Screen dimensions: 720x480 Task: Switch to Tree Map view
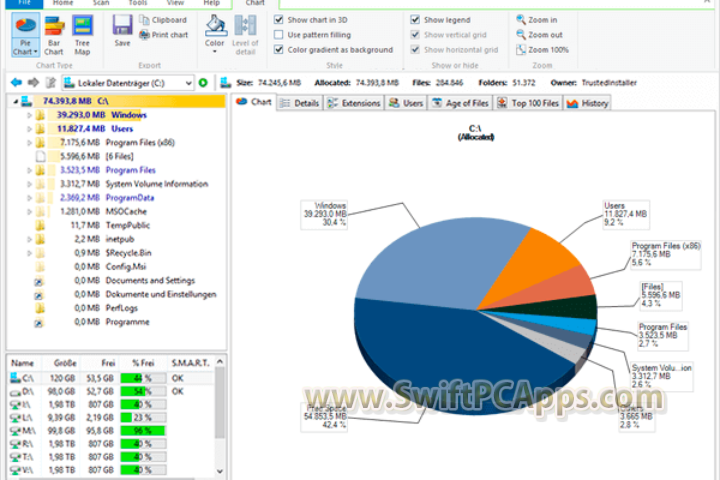[83, 35]
